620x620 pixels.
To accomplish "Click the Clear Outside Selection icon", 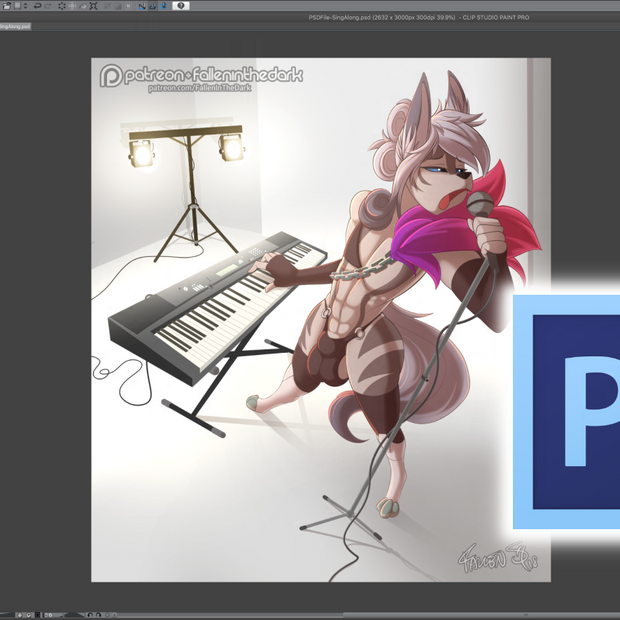I will (72, 6).
